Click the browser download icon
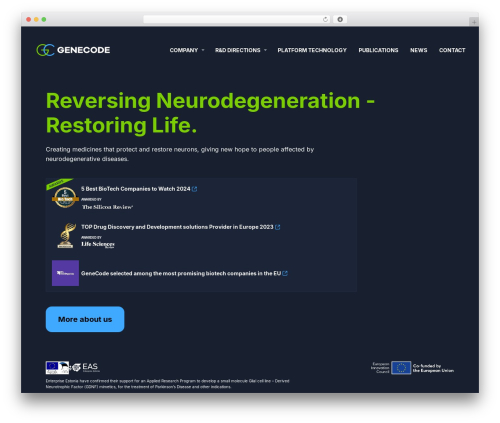This screenshot has width=500, height=423. click(x=340, y=19)
